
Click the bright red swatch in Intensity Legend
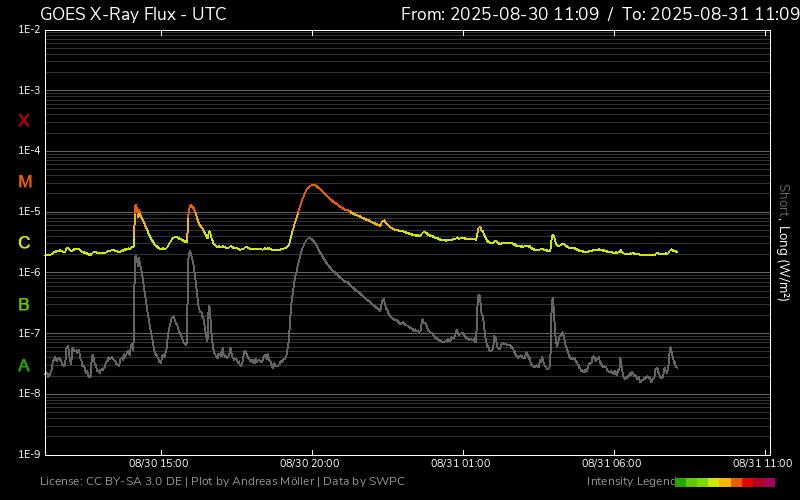click(747, 482)
